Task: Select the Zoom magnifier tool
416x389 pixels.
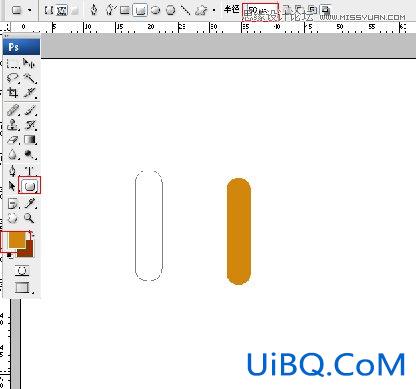Action: [x=29, y=218]
